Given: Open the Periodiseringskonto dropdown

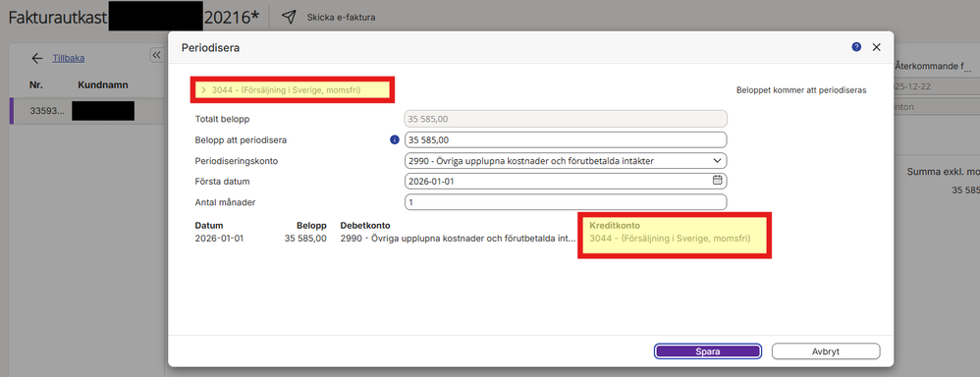Looking at the screenshot, I should [566, 161].
